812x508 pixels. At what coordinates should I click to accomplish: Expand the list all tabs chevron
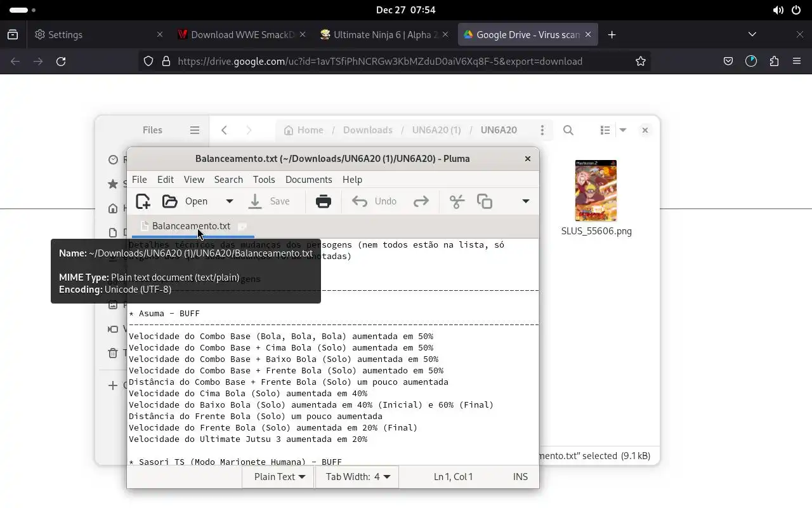click(x=752, y=35)
